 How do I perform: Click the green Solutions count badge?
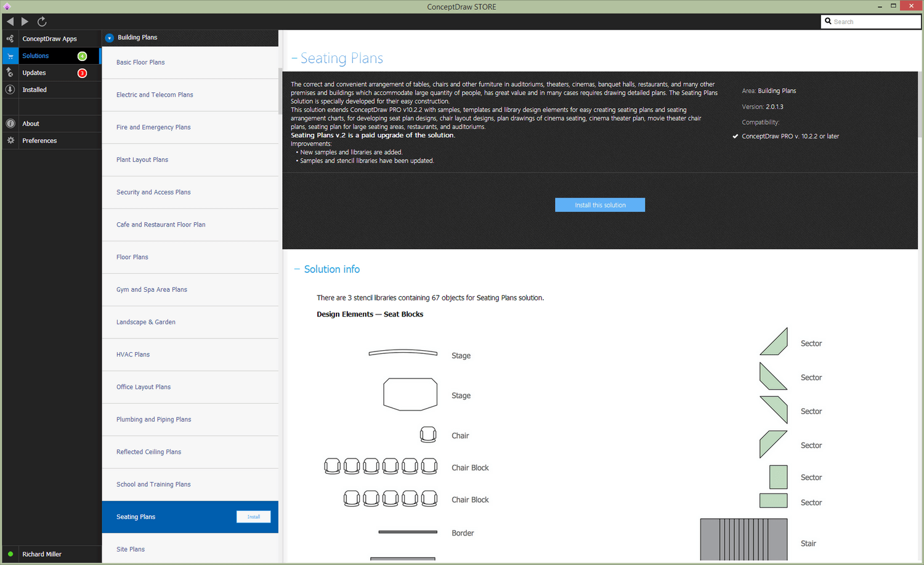[82, 56]
